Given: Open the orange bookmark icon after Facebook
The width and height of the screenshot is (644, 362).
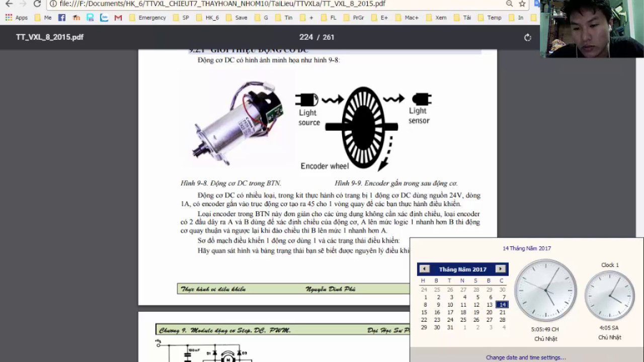Looking at the screenshot, I should (x=76, y=18).
